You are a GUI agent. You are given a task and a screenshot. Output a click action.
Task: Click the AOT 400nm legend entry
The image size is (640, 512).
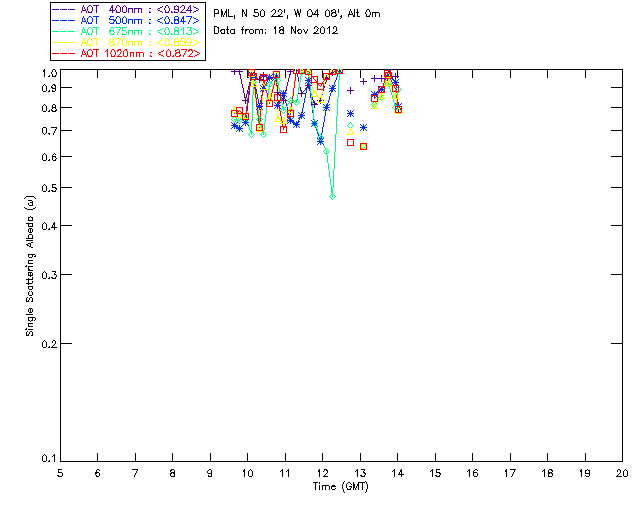click(126, 9)
